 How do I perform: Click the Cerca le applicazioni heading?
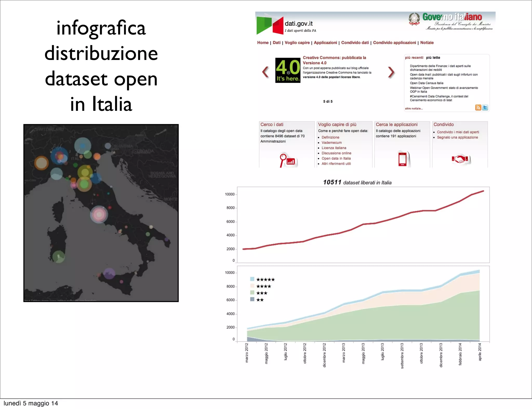(x=397, y=125)
